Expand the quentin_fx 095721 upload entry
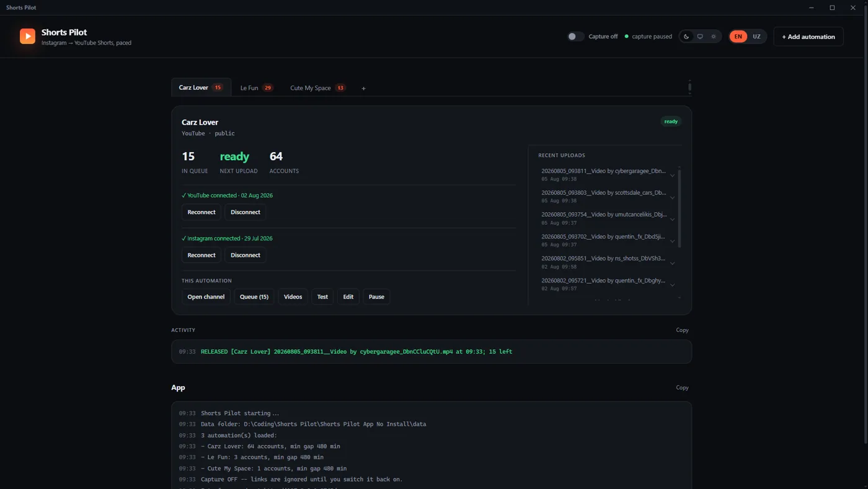 [672, 285]
